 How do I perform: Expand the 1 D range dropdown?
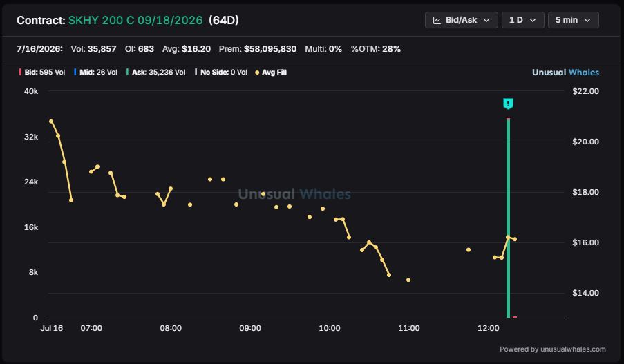(x=522, y=20)
